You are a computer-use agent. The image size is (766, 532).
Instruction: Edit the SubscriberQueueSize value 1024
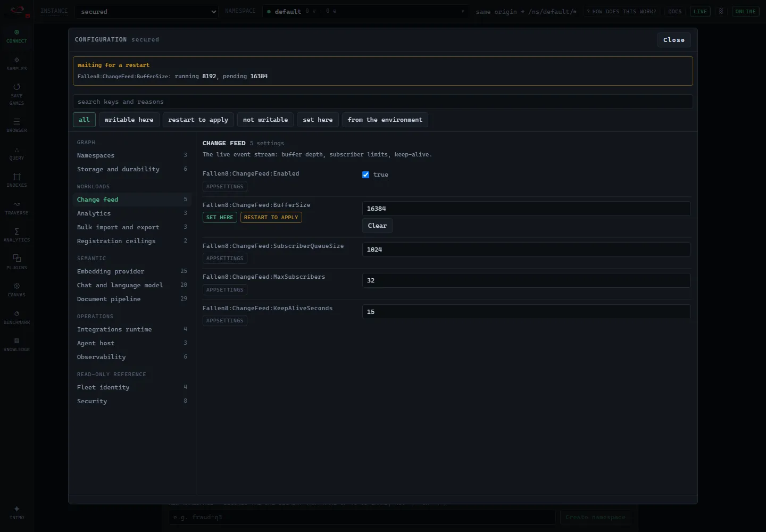[527, 250]
